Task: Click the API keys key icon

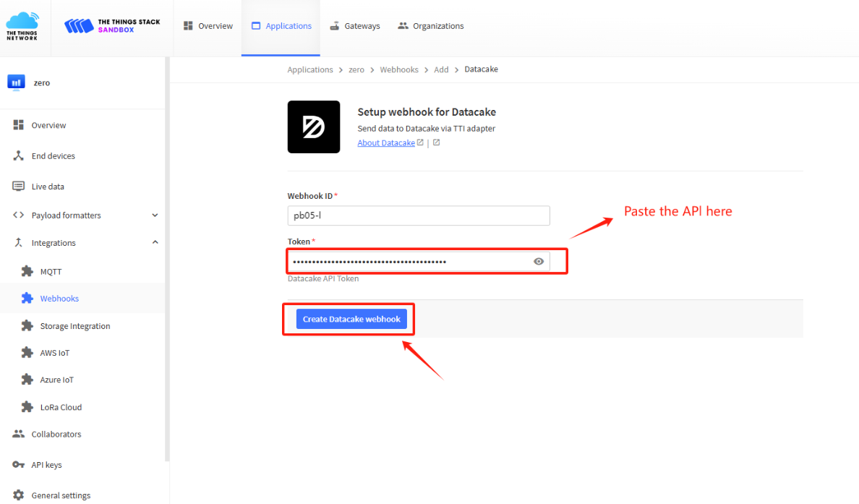Action: [x=18, y=464]
